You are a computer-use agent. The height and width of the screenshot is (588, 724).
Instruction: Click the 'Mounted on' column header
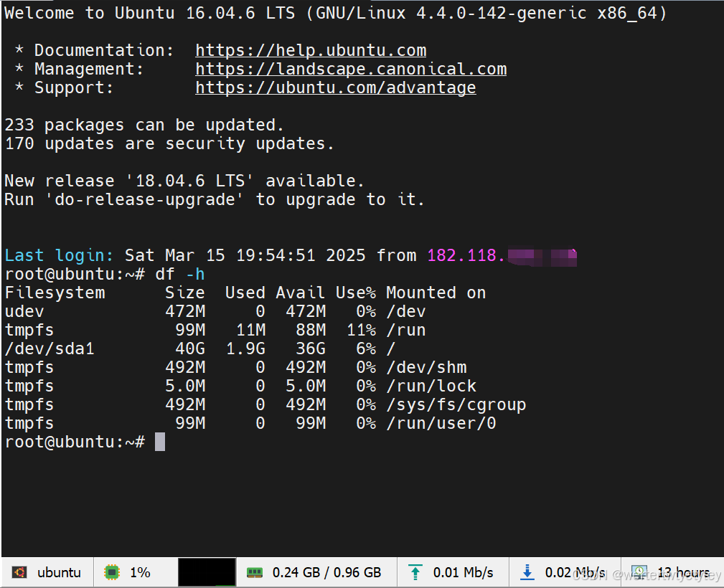[x=436, y=293]
